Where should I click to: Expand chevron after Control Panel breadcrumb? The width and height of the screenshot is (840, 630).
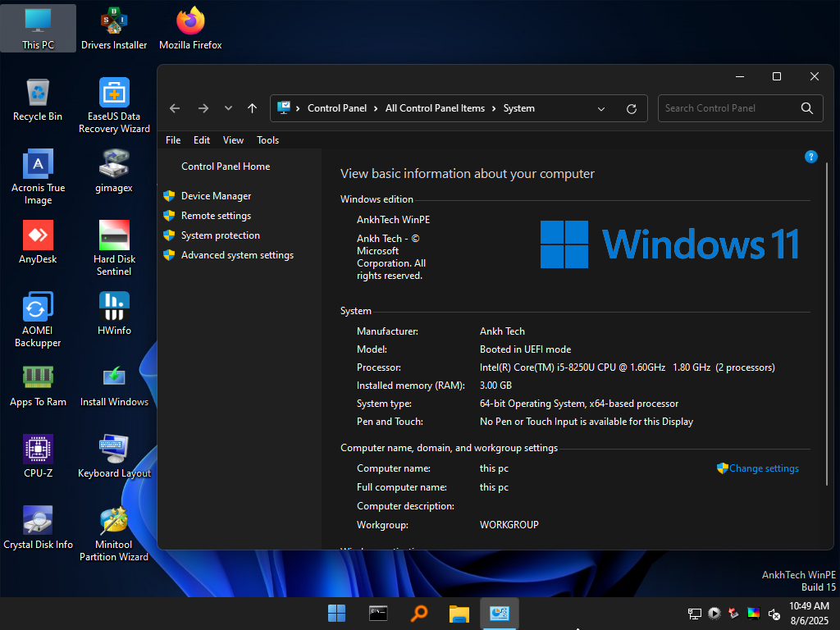376,108
